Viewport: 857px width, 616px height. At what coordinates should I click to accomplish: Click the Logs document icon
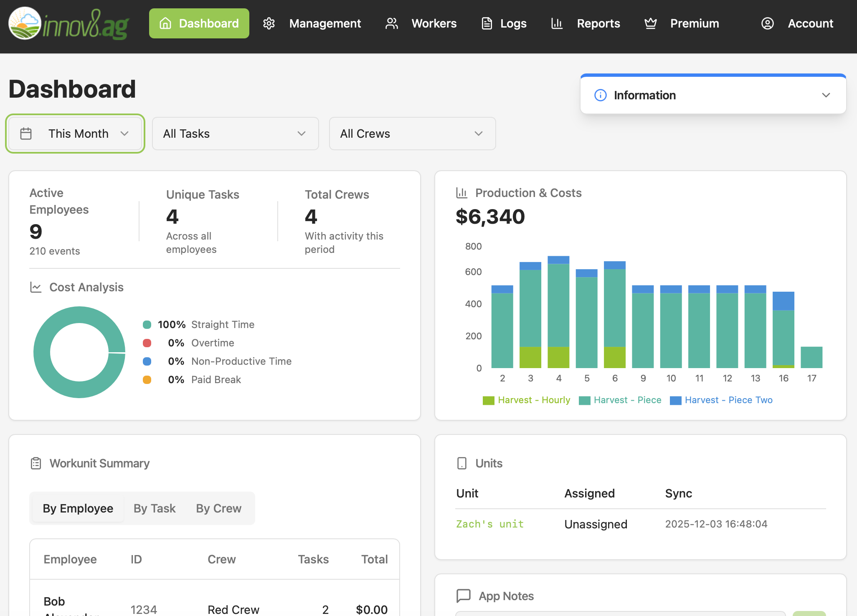[x=487, y=23]
